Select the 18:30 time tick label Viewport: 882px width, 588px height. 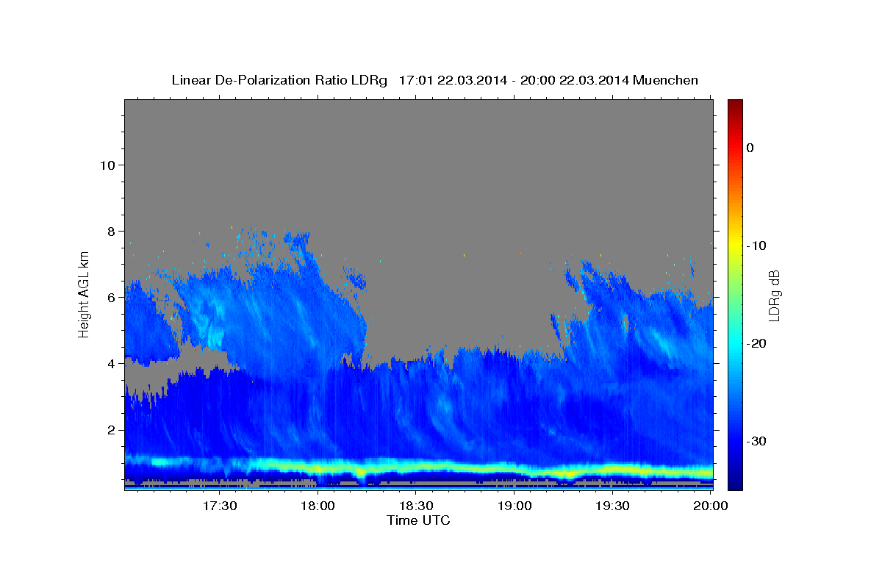click(x=415, y=506)
